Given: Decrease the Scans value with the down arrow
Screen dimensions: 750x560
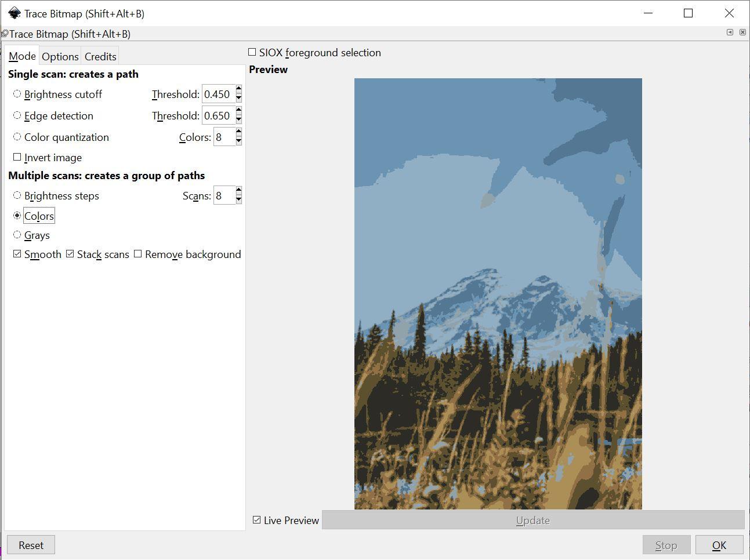Looking at the screenshot, I should click(x=239, y=199).
